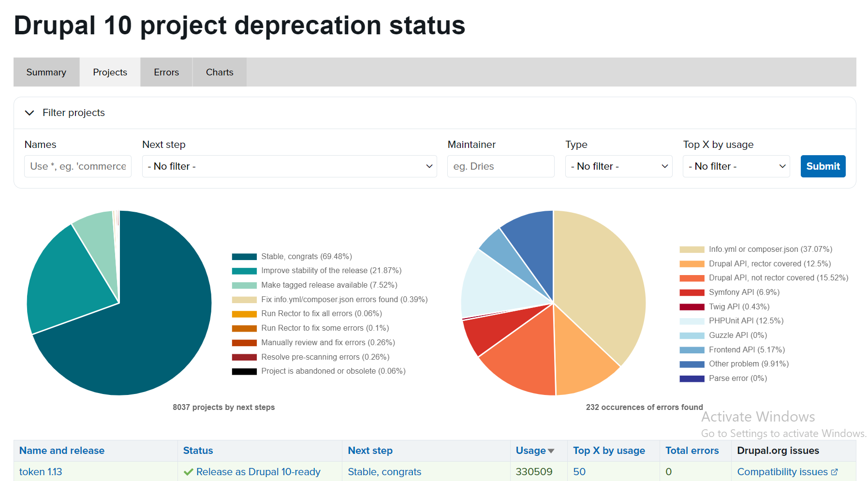Click Info.yml or composer.json legend swatch
This screenshot has height=481, width=868.
(x=692, y=249)
